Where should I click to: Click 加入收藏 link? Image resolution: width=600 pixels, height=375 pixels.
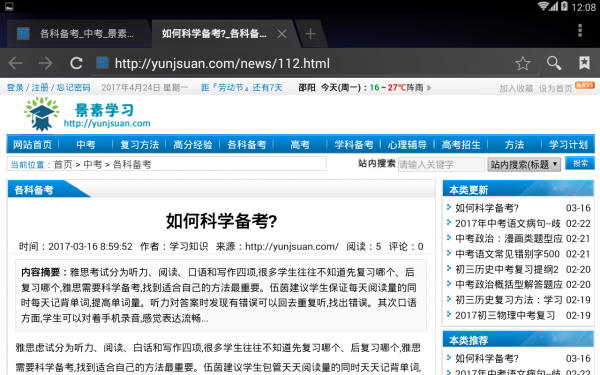point(516,88)
